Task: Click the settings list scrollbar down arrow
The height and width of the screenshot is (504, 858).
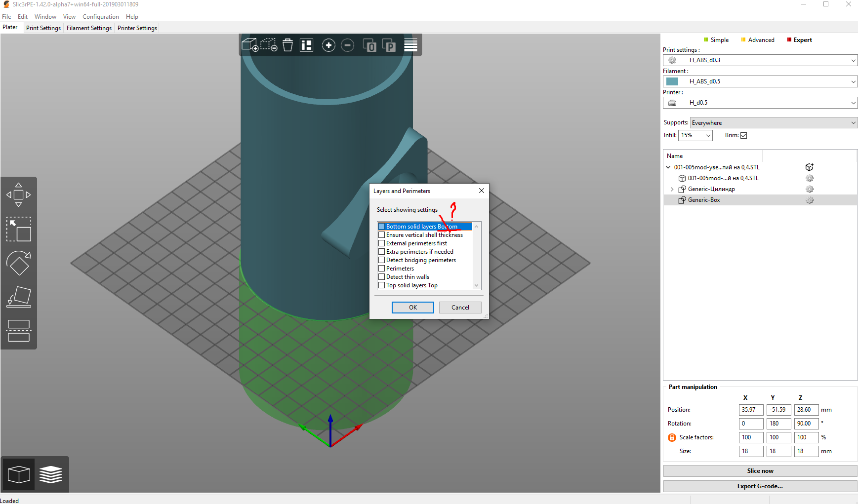Action: [476, 285]
